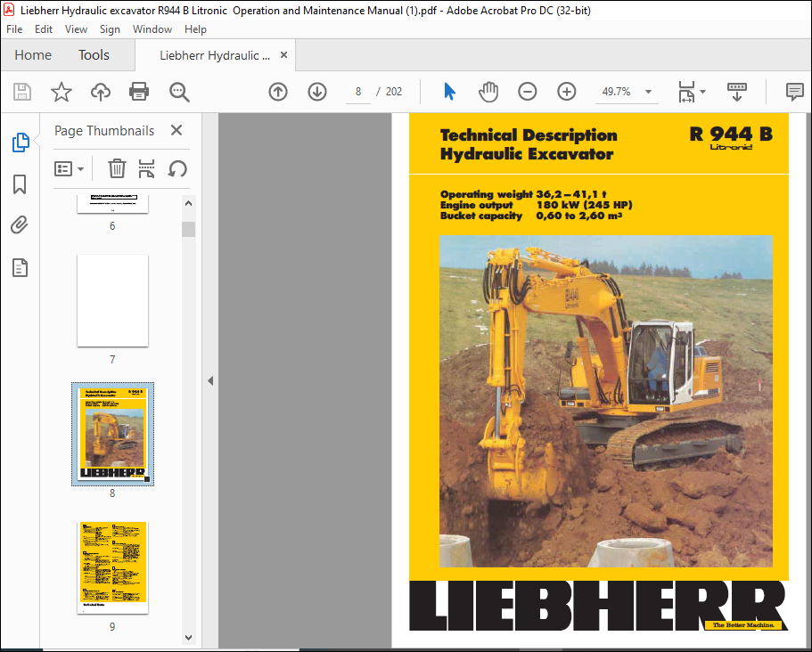This screenshot has width=812, height=652.
Task: Open the Edit menu
Action: [x=44, y=29]
